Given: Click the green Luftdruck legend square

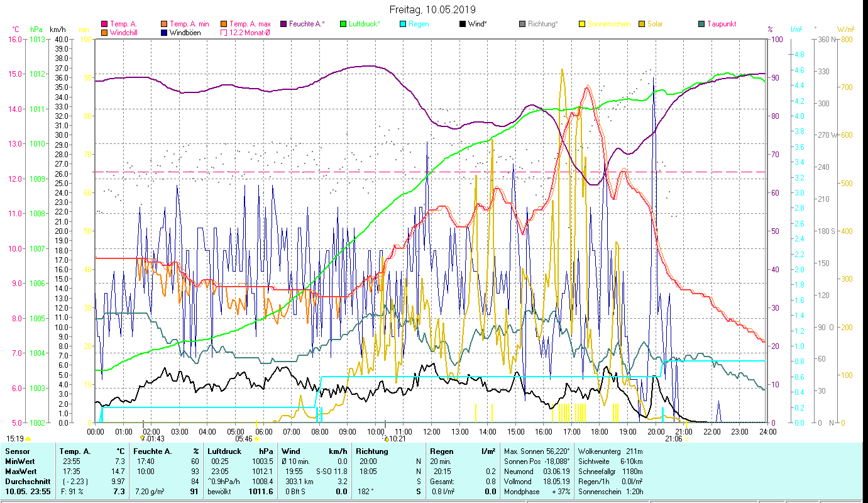Looking at the screenshot, I should click(x=343, y=24).
